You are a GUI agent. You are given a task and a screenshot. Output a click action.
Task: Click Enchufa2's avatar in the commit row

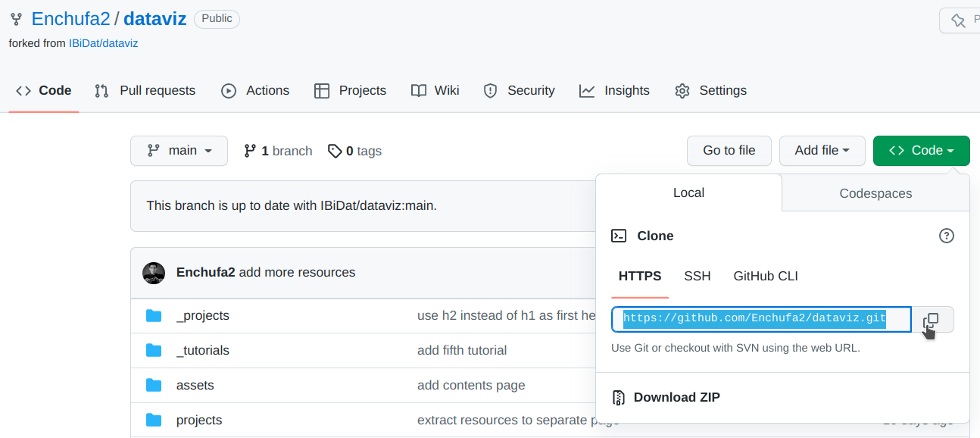pos(154,273)
